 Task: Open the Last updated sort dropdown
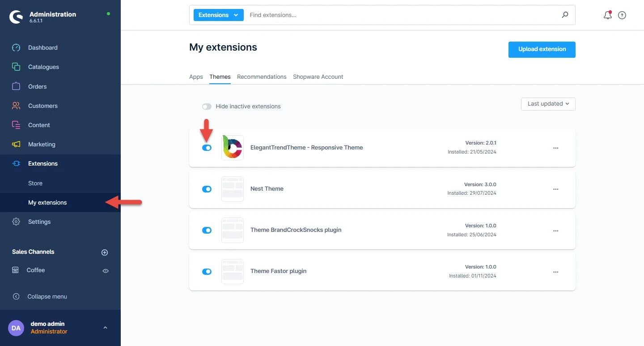[548, 104]
